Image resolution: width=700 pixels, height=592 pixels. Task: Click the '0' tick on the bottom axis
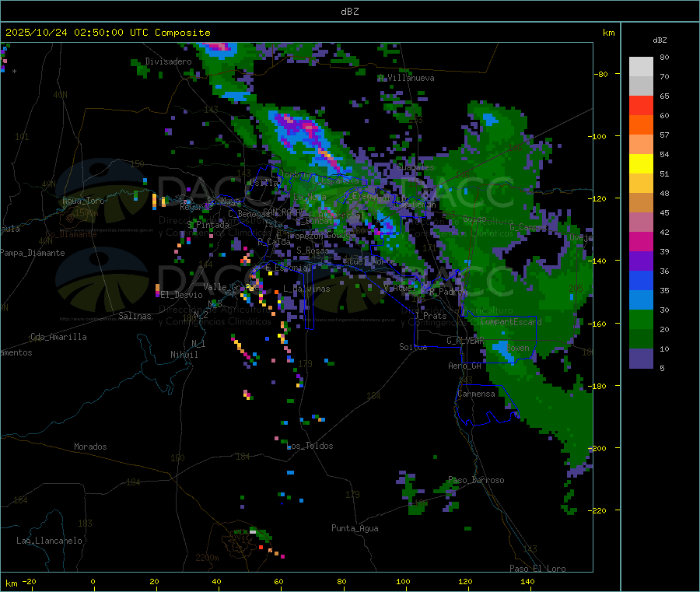coord(93,581)
